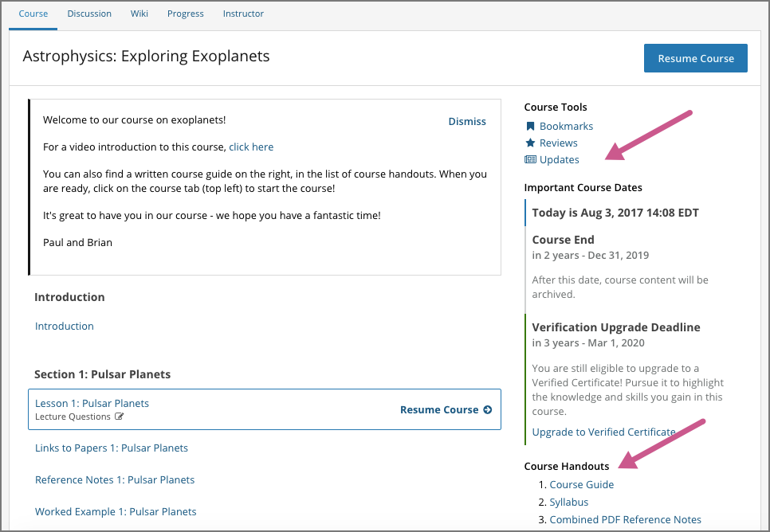Select the Course tab

33,13
